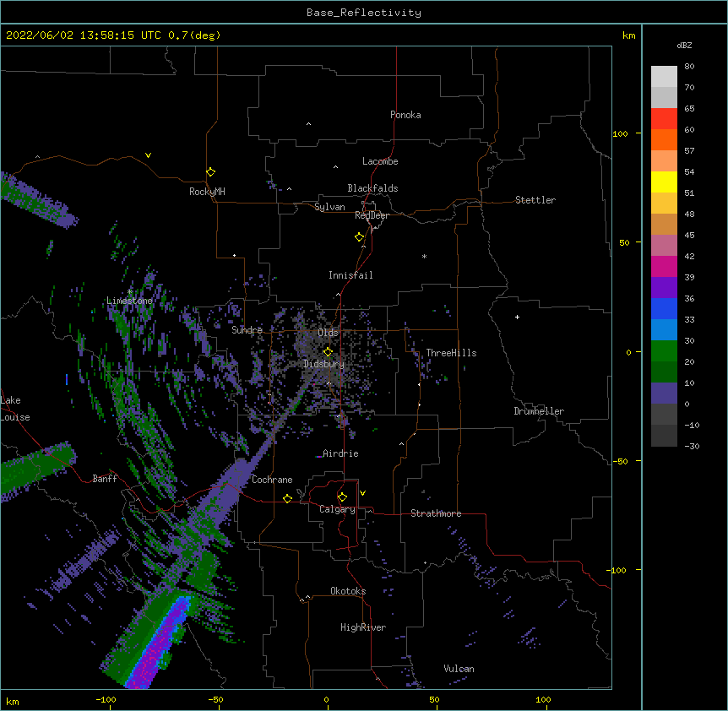Pick the magenta 39–42 dBZ legend swatch
Screen dimensions: 728x711
[664, 266]
